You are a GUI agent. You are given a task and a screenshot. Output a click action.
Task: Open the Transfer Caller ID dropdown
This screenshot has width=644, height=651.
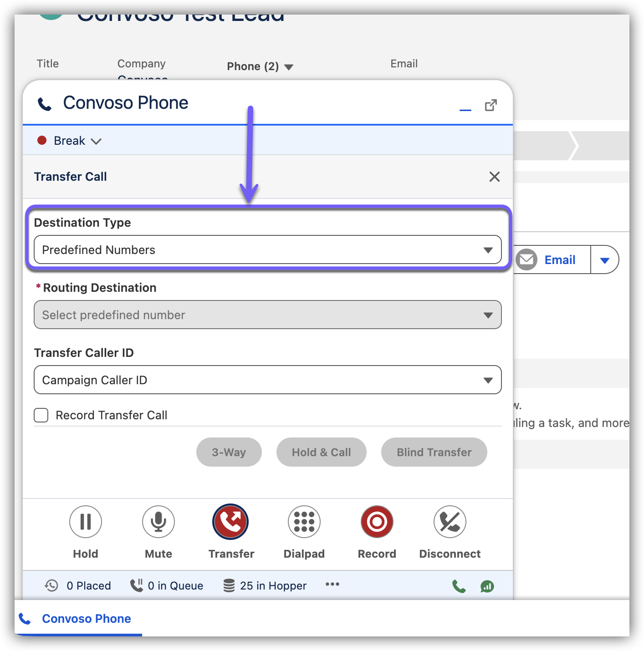click(x=267, y=380)
